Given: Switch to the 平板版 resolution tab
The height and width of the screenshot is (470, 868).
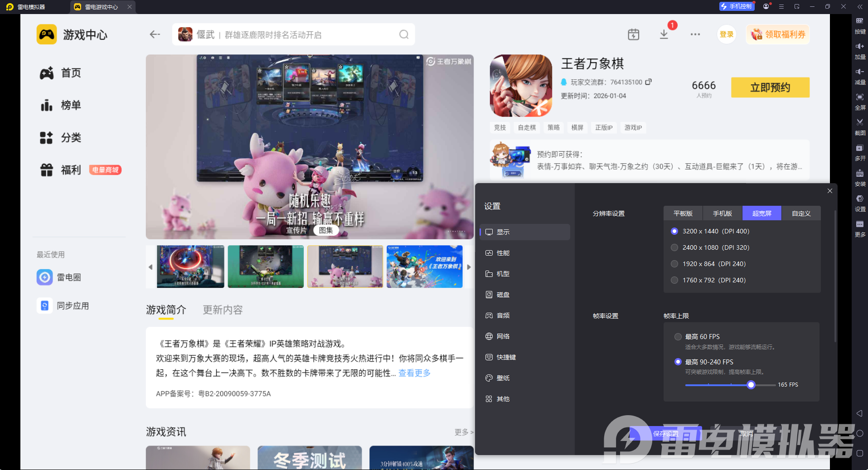Looking at the screenshot, I should 683,213.
